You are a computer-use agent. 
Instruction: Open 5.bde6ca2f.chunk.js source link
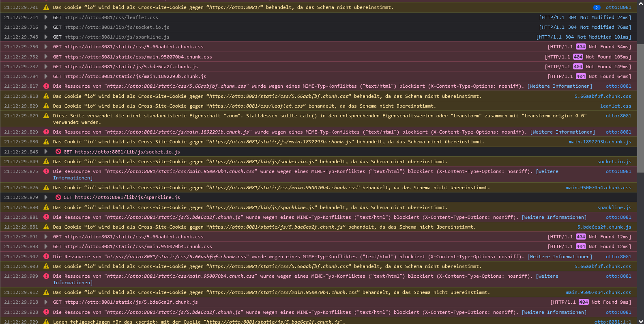(x=604, y=227)
